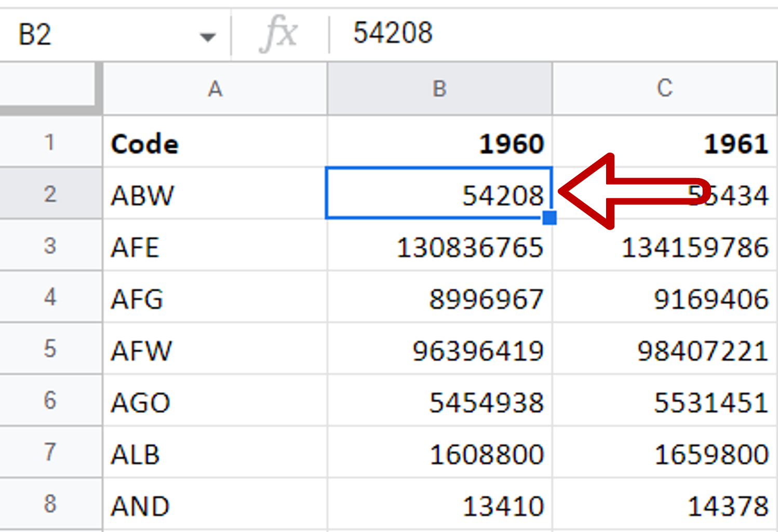The width and height of the screenshot is (778, 532).
Task: Select row number 5
Action: coord(49,349)
